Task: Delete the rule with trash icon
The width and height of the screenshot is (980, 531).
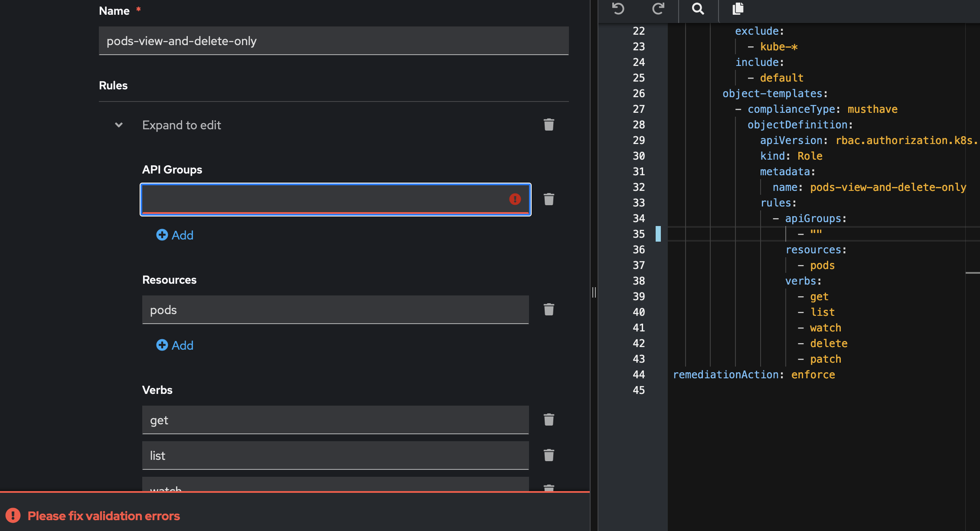Action: [549, 125]
